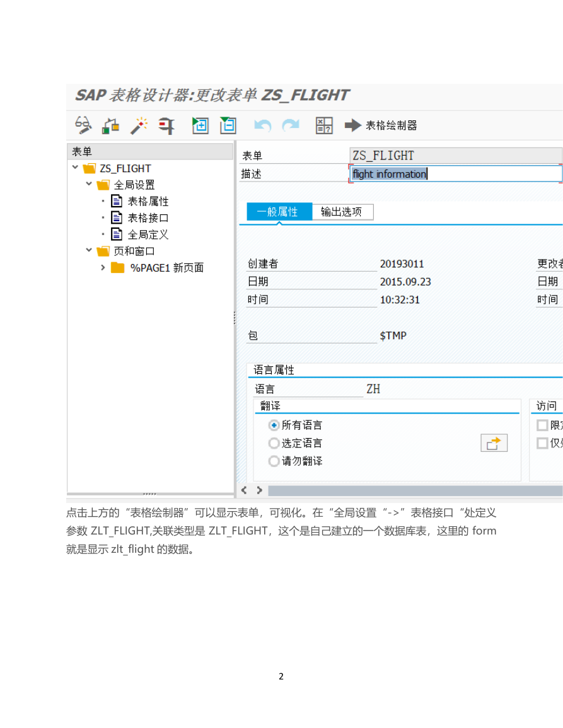Click the display/change glasses toolbar icon
This screenshot has width=563, height=728.
tap(83, 125)
